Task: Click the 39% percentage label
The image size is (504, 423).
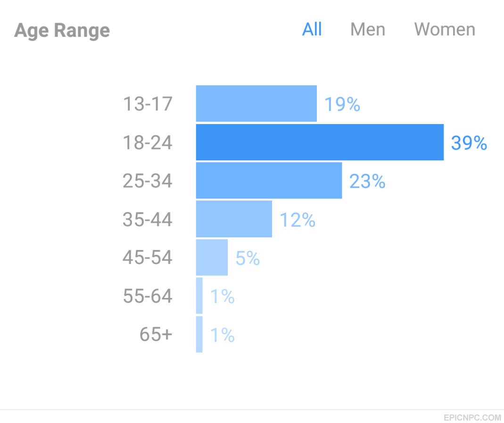Action: tap(469, 143)
